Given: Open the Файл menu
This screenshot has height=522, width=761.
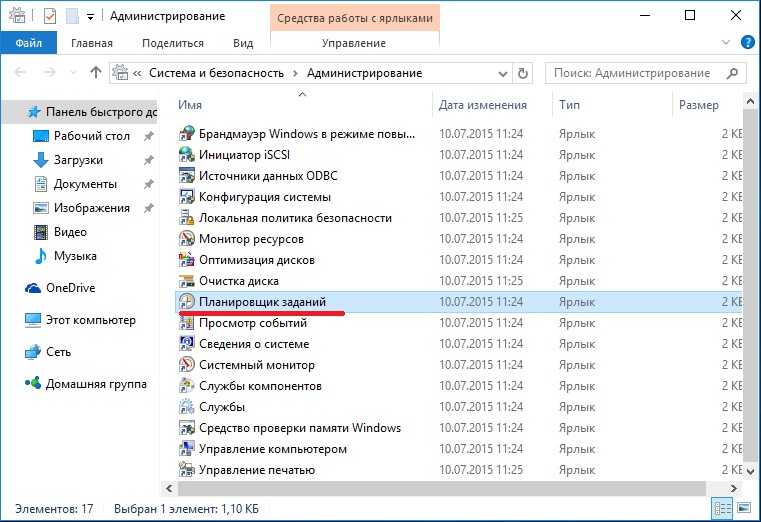Looking at the screenshot, I should tap(29, 43).
